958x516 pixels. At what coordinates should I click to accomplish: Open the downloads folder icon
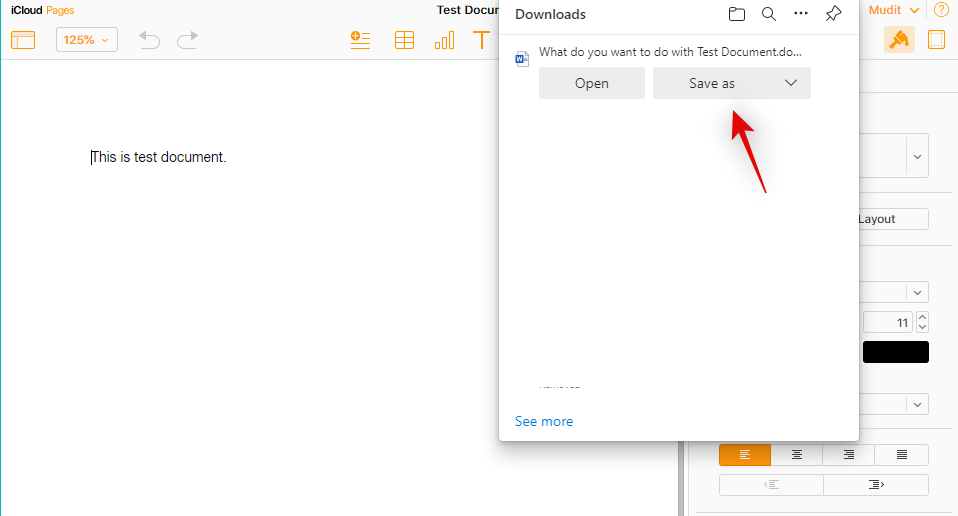click(737, 14)
